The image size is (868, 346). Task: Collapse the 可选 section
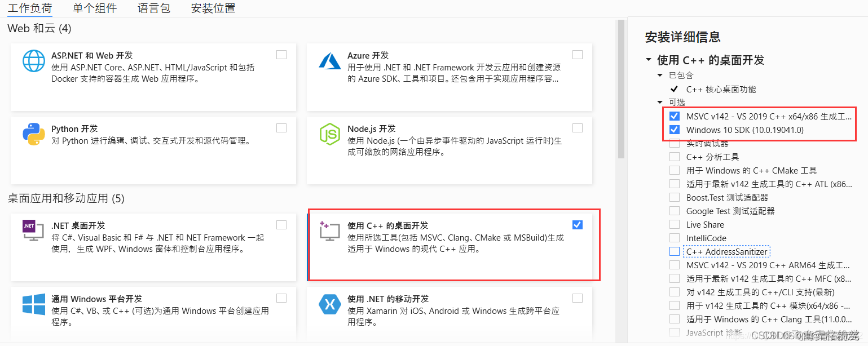click(660, 102)
